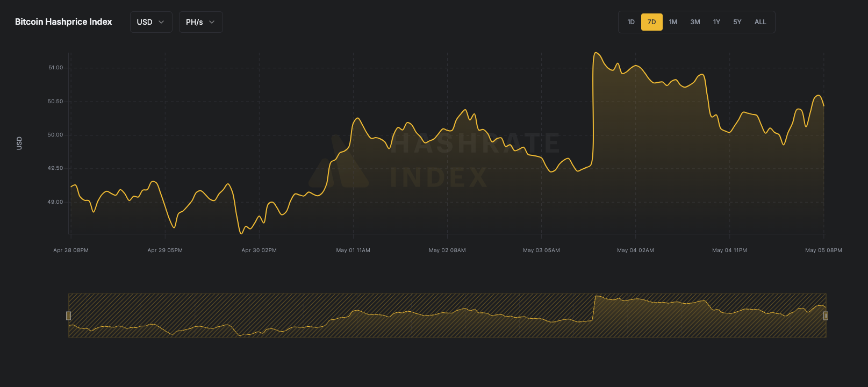Click the vertical USD axis title

[19, 143]
